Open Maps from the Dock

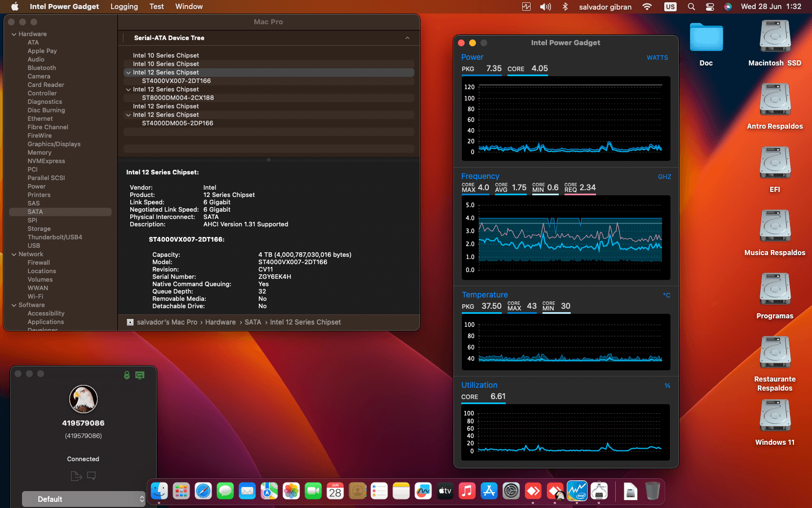click(x=269, y=491)
